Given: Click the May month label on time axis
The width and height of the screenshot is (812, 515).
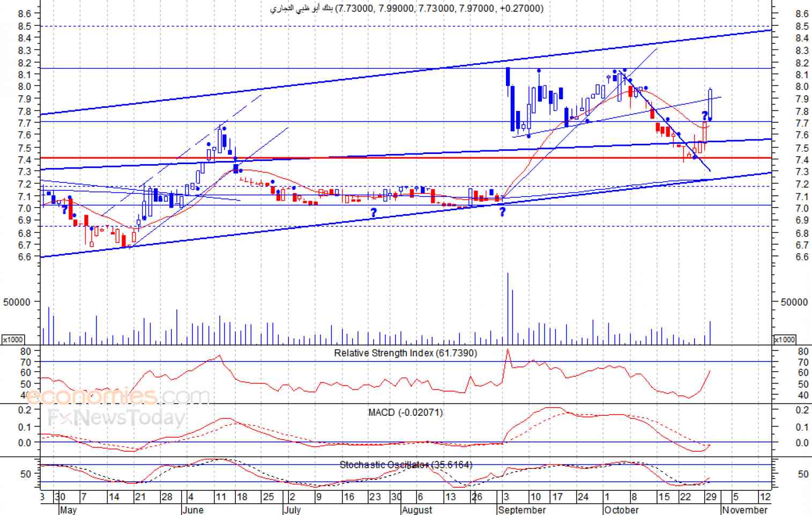Looking at the screenshot, I should point(68,510).
